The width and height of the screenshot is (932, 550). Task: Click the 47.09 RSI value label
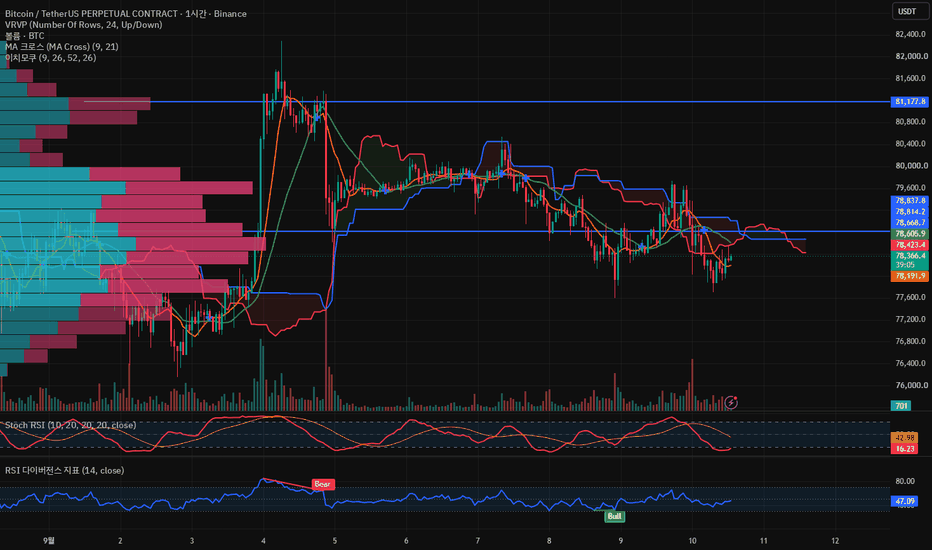pos(905,501)
